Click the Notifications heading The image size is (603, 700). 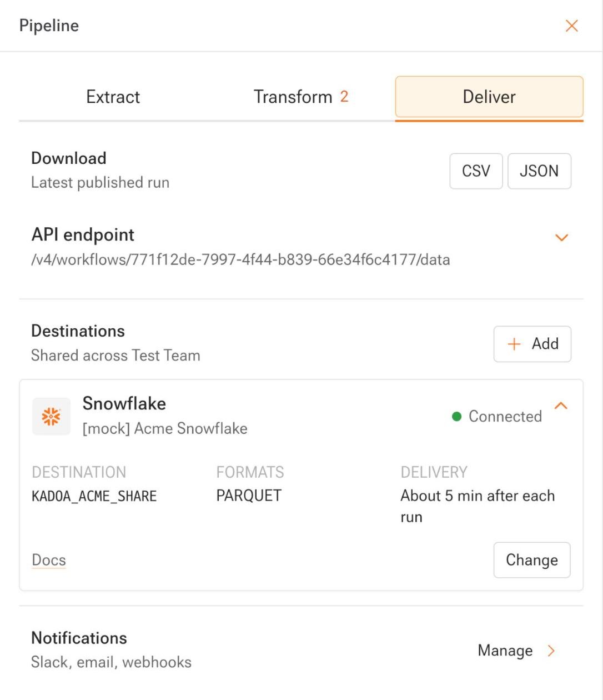(x=79, y=638)
